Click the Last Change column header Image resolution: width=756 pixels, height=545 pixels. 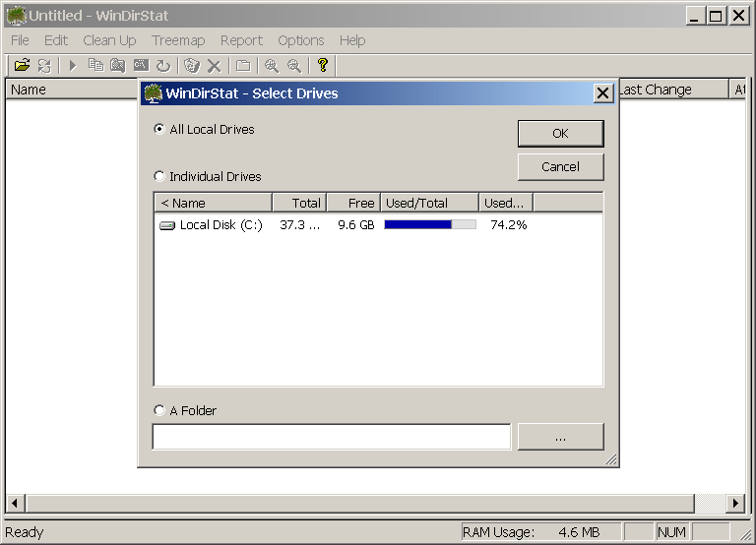(x=673, y=90)
